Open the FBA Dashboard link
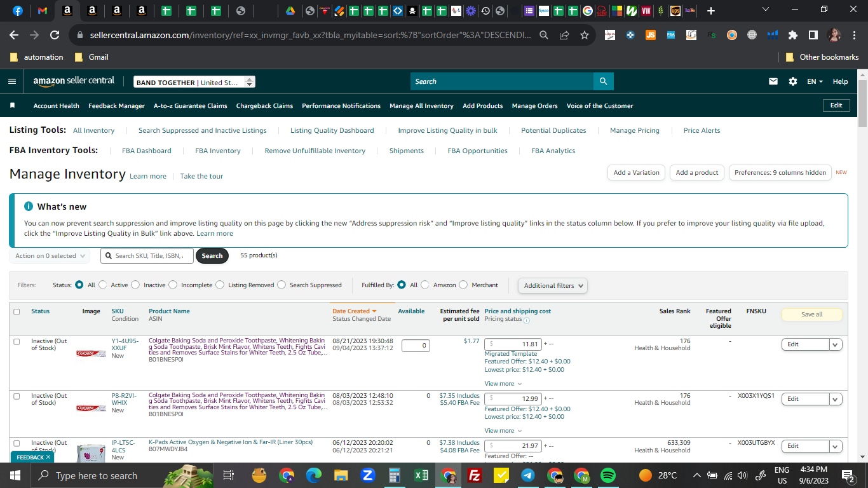Image resolution: width=868 pixels, height=488 pixels. coord(147,151)
